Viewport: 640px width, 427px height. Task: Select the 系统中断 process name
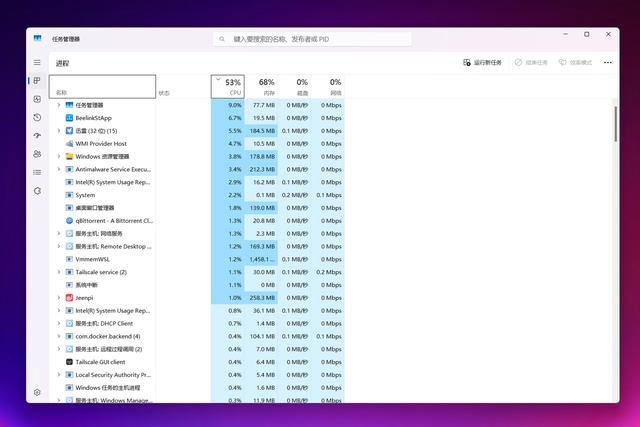click(x=87, y=285)
